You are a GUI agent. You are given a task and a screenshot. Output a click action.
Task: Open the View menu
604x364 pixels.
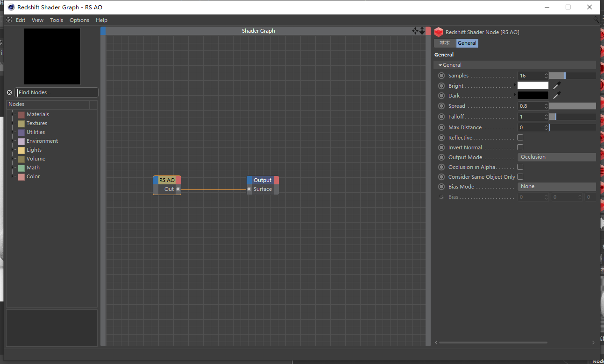click(x=38, y=20)
